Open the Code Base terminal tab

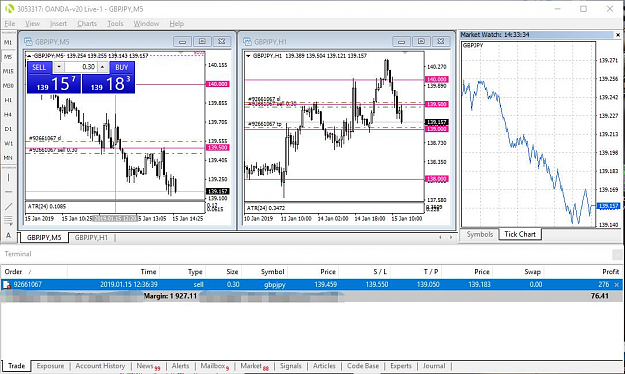363,366
